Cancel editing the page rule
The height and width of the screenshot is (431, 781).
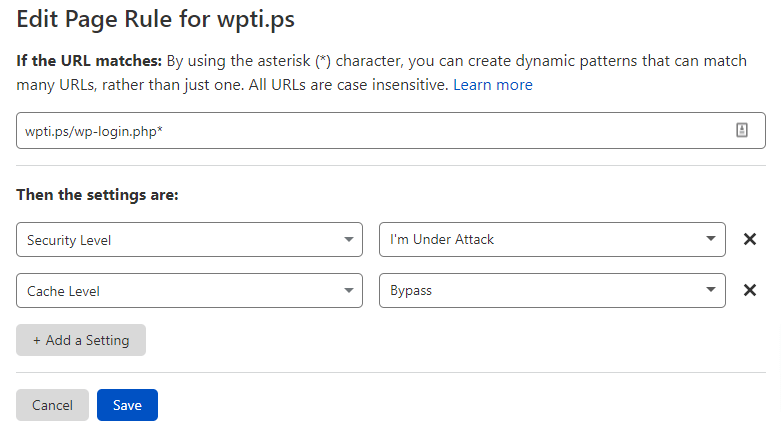(x=52, y=405)
